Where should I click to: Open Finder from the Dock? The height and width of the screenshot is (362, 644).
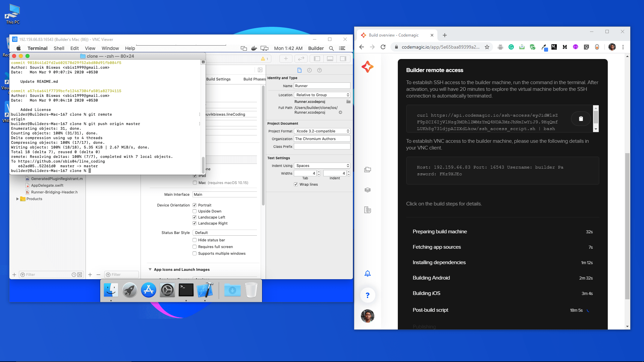click(111, 290)
